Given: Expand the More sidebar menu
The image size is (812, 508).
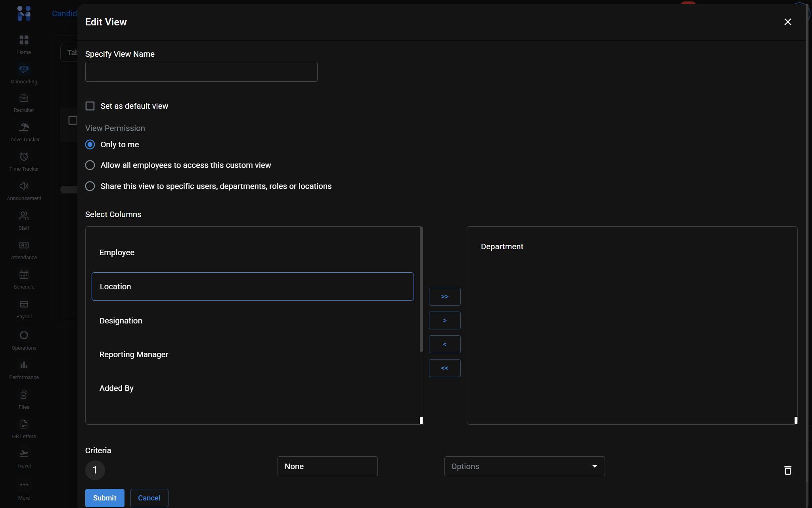Looking at the screenshot, I should point(24,485).
